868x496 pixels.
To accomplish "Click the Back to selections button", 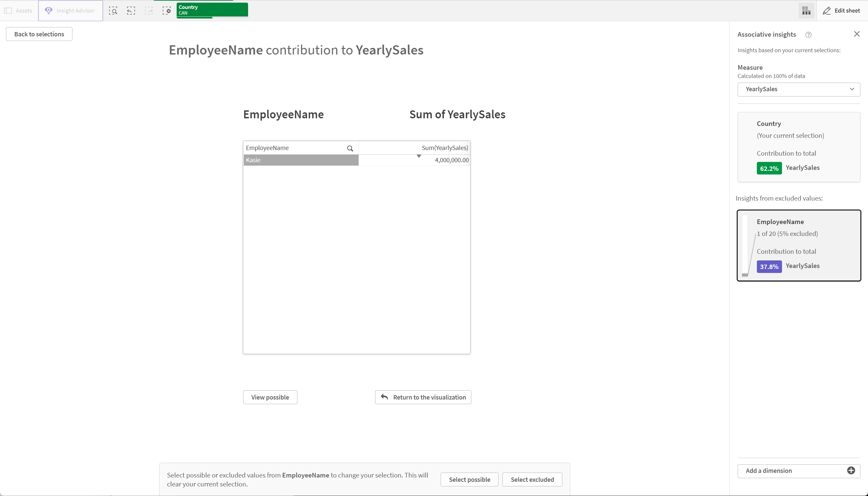I will click(x=39, y=33).
